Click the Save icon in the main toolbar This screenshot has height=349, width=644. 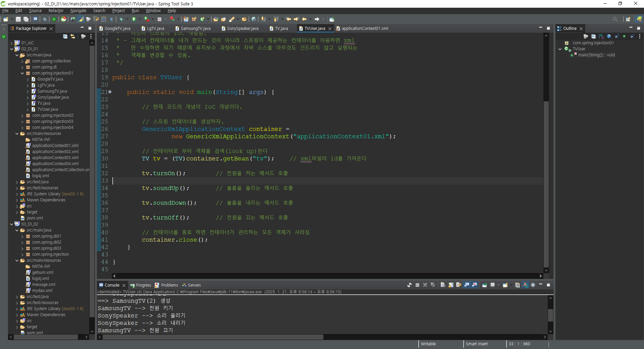[x=18, y=19]
